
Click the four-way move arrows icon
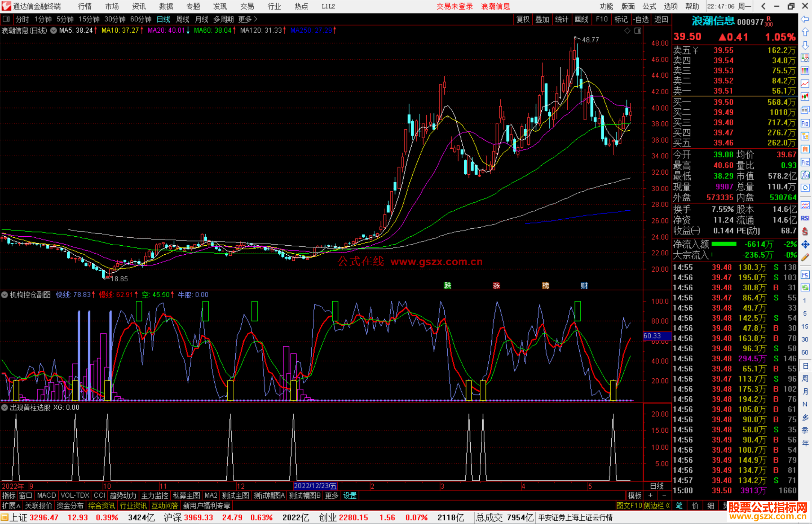805,245
